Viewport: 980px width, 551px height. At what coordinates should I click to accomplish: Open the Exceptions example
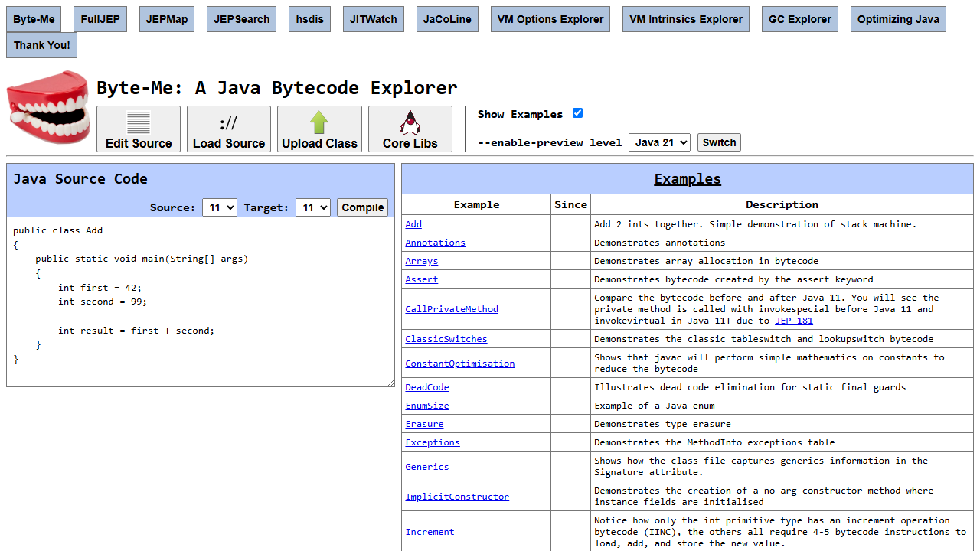(433, 442)
